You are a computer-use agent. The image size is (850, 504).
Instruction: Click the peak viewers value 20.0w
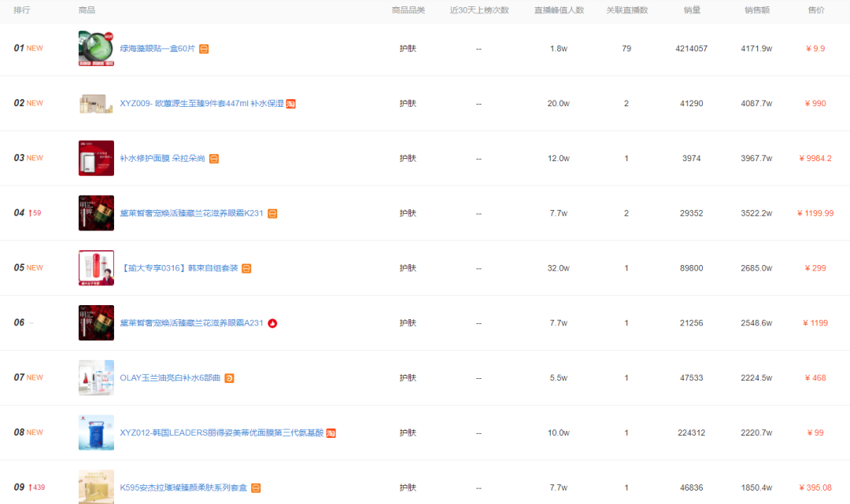click(x=558, y=104)
